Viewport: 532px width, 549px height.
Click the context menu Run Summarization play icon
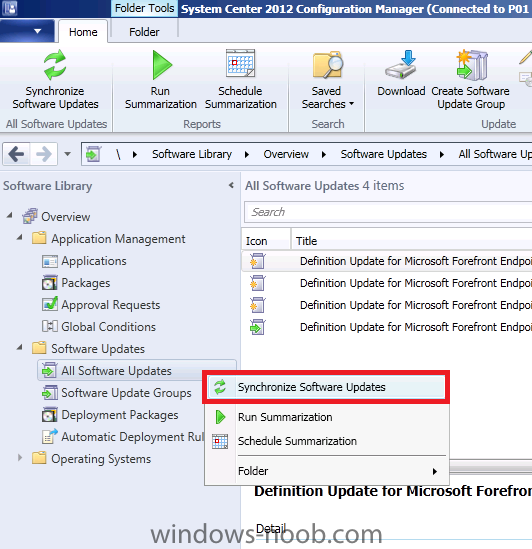pos(220,417)
